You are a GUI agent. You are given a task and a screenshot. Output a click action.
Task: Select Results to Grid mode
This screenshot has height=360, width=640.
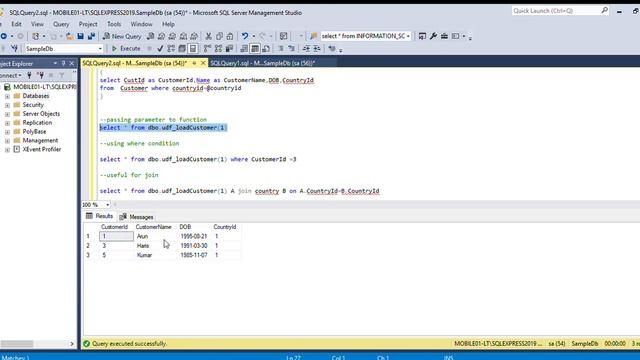[x=255, y=49]
